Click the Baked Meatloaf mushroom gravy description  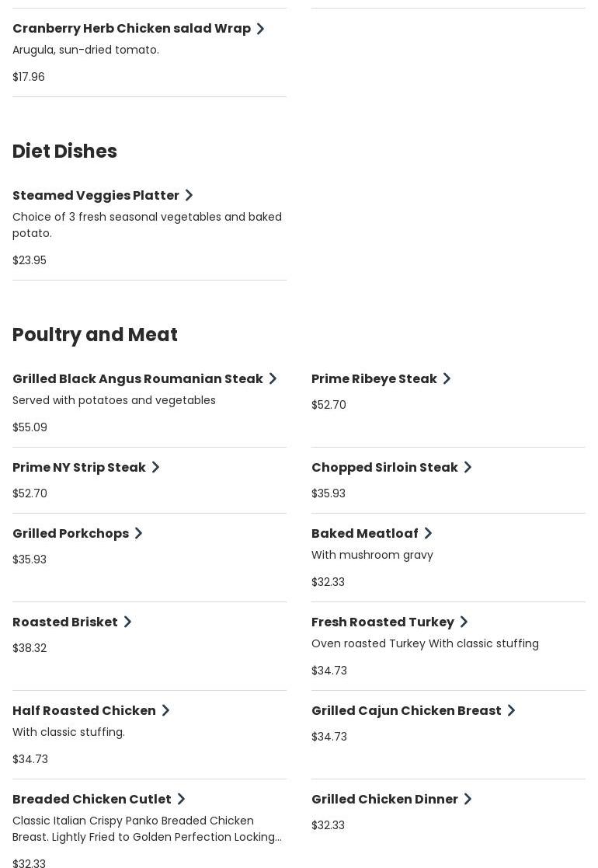point(372,555)
